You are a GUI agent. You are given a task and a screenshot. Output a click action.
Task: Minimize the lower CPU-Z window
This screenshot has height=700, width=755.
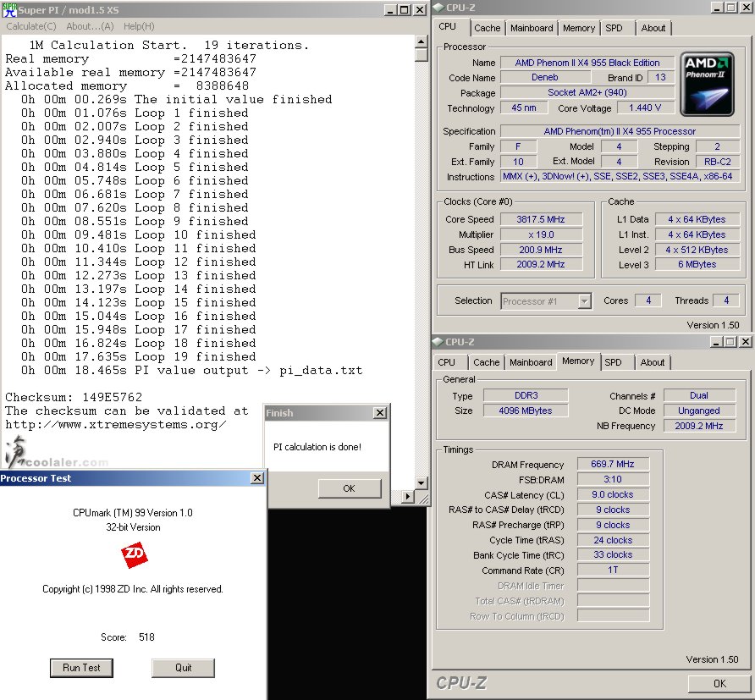(x=716, y=342)
